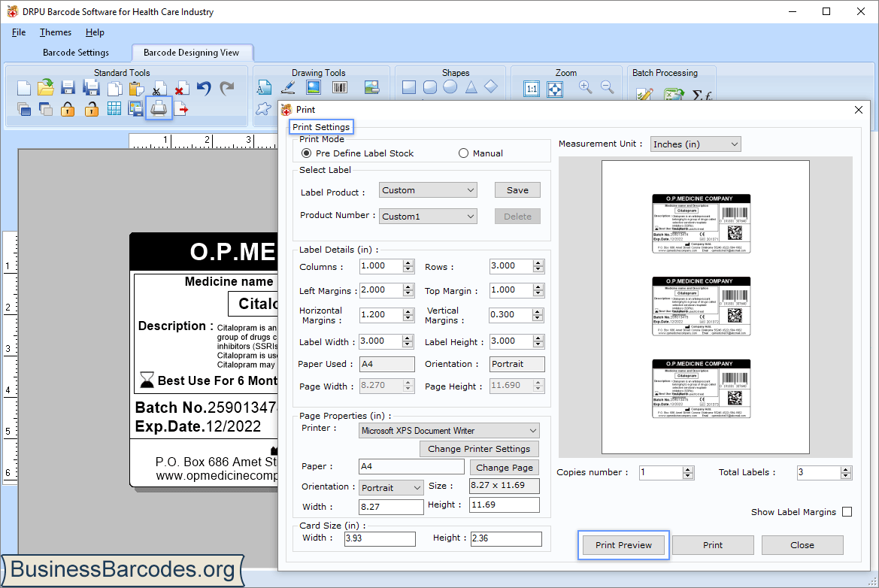
Task: Copy selection using the duplicate-pages icon
Action: click(x=114, y=89)
